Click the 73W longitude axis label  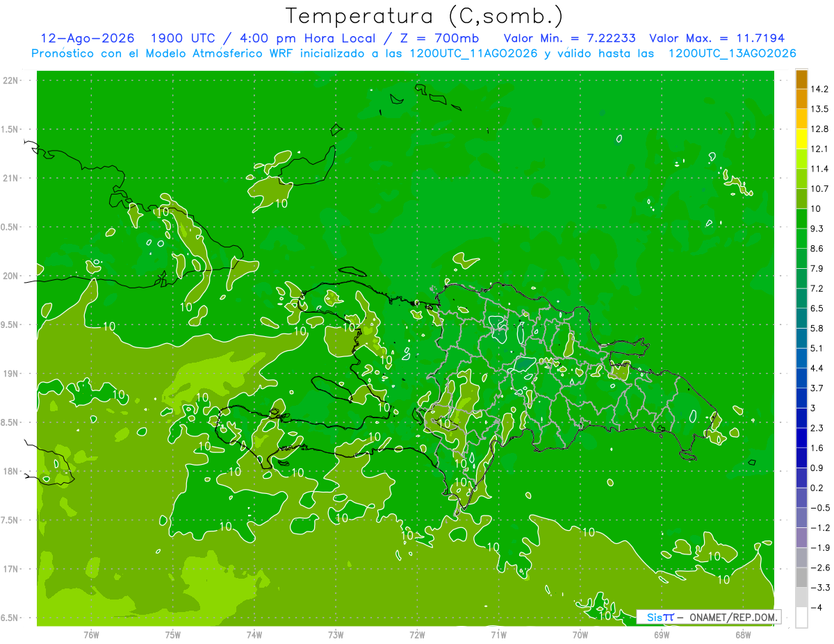(x=336, y=635)
